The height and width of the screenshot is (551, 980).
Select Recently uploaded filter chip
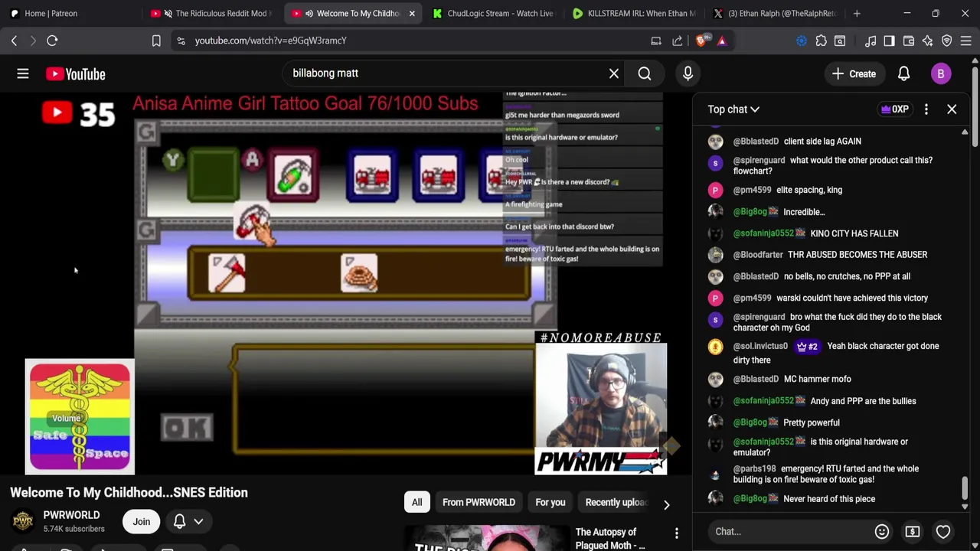(616, 502)
